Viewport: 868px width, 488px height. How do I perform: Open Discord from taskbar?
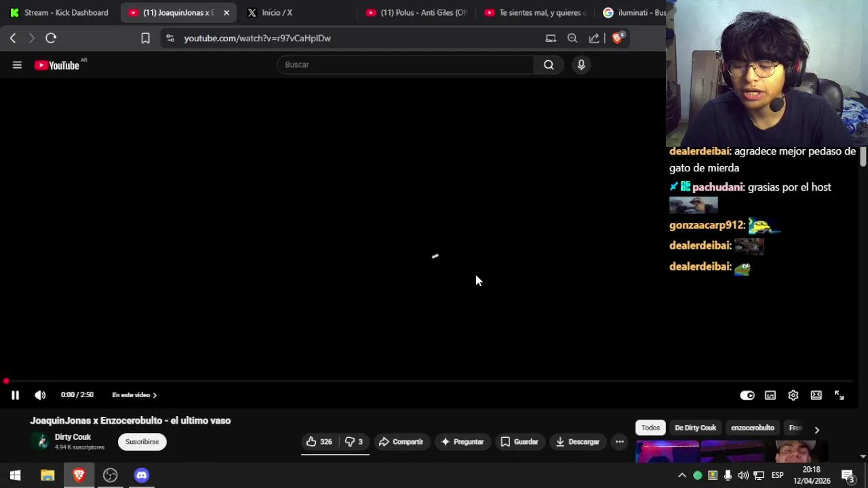(141, 475)
